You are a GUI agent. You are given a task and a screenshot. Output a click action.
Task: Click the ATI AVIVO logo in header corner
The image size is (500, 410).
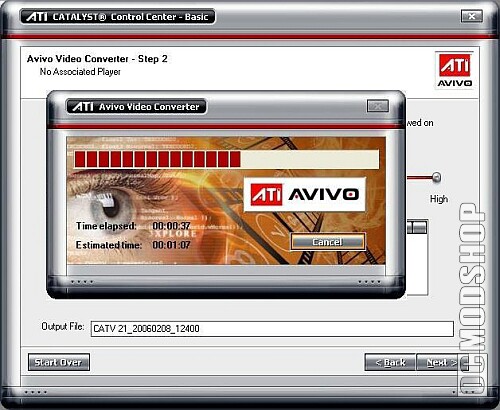pyautogui.click(x=454, y=70)
